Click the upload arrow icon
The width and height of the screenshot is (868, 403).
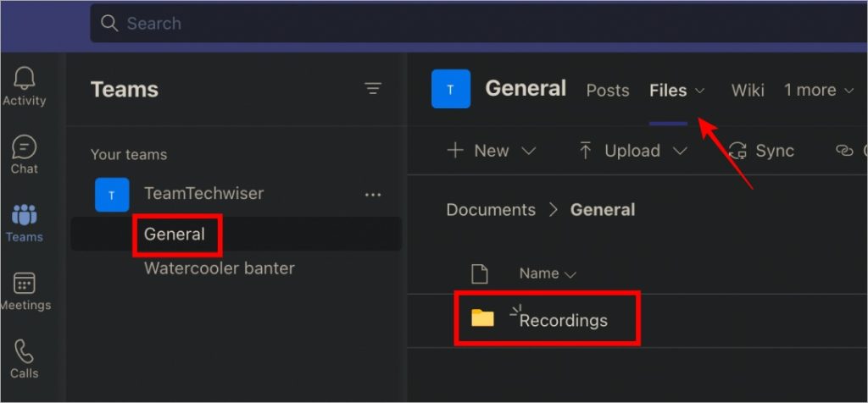[x=585, y=151]
